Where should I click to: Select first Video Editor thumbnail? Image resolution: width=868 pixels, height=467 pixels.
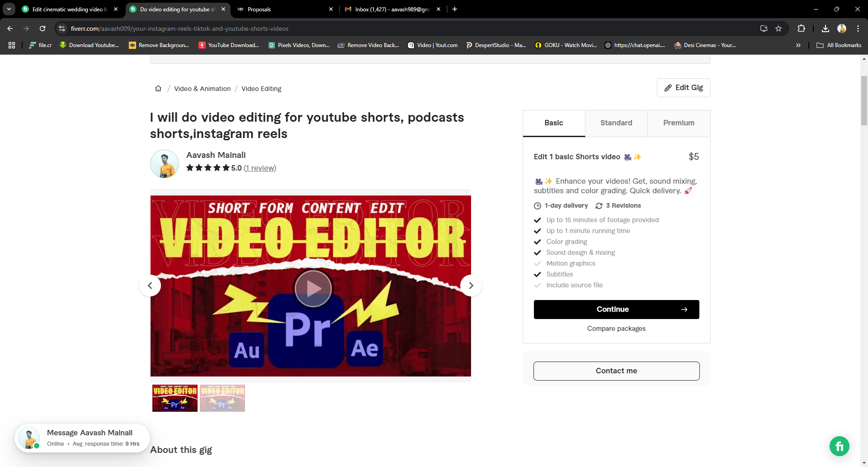pyautogui.click(x=175, y=398)
